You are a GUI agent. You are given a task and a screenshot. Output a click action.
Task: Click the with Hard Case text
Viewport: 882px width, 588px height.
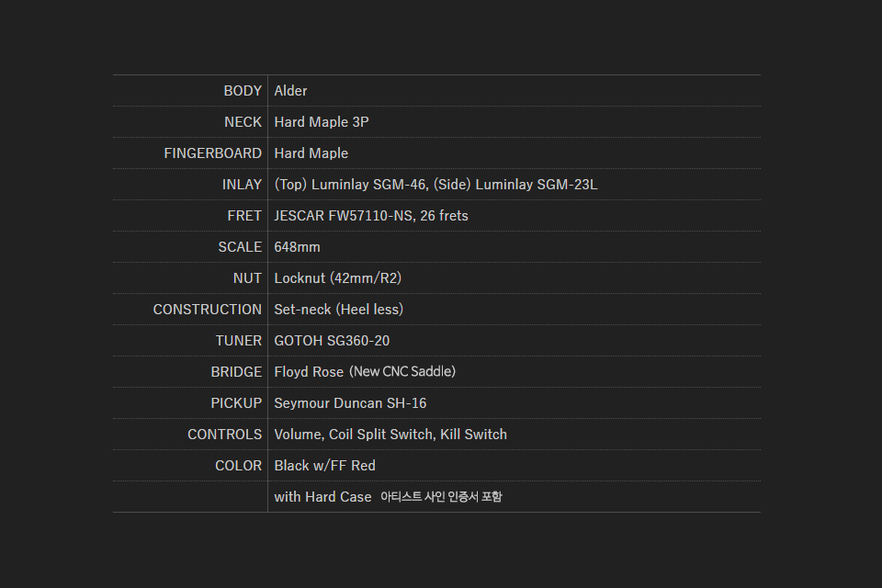point(322,497)
